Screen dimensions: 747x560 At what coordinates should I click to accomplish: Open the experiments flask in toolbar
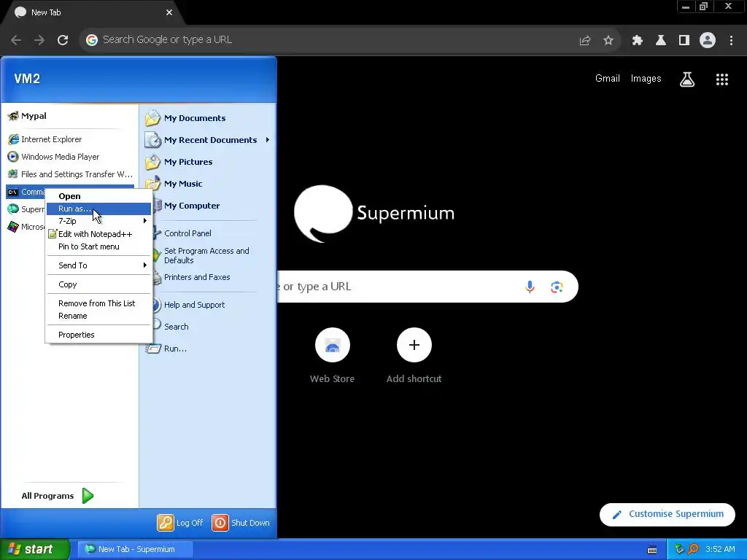[660, 41]
